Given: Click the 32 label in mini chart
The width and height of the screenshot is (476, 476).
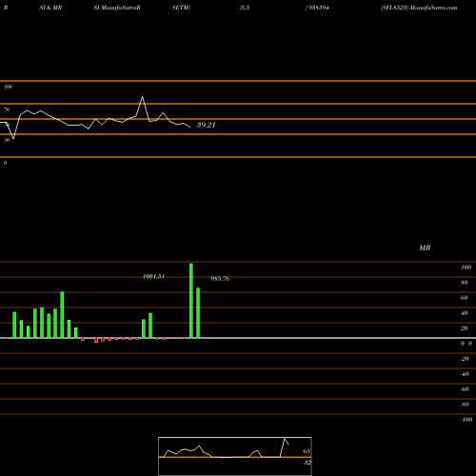Looking at the screenshot, I should 307,463.
